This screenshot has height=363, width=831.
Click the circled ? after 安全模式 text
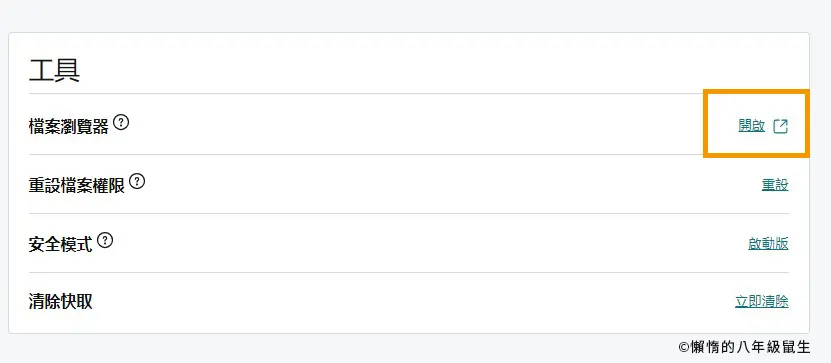[x=105, y=241]
